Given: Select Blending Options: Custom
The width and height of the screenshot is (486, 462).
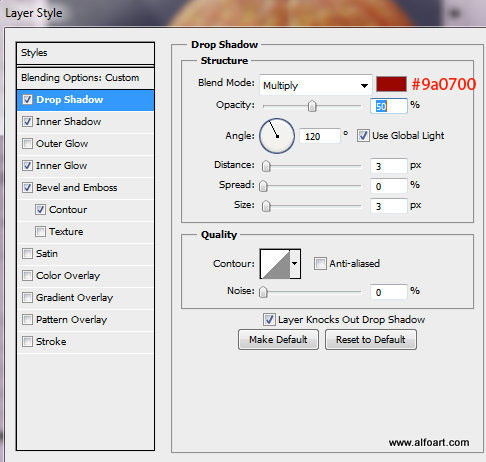Looking at the screenshot, I should tap(85, 78).
